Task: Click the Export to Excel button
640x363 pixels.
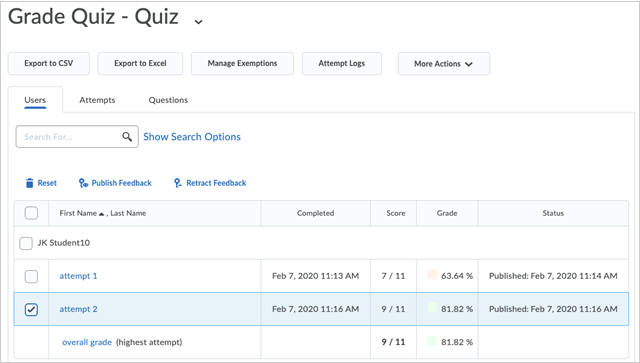Action: 140,63
